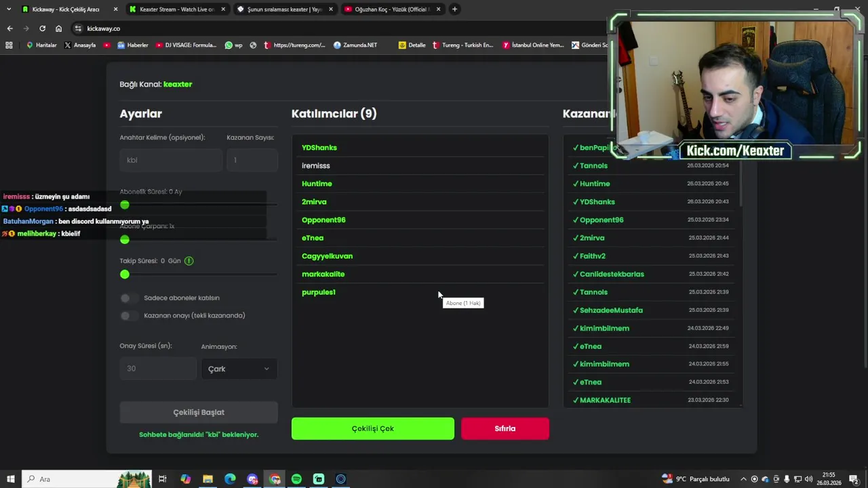This screenshot has height=488, width=868.
Task: Click the Anahtar Kelime input field
Action: click(x=171, y=161)
